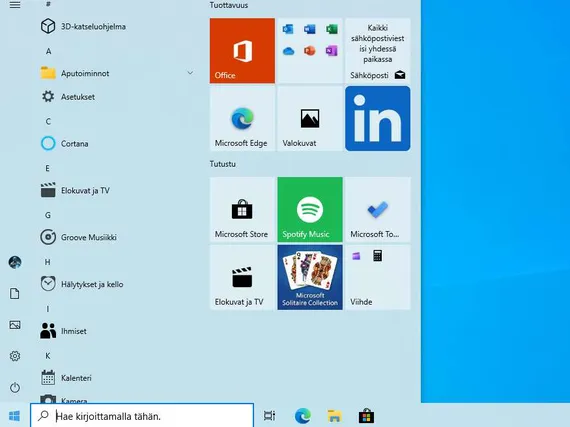Click the # section header
Viewport: 570px width, 427px height.
(48, 4)
